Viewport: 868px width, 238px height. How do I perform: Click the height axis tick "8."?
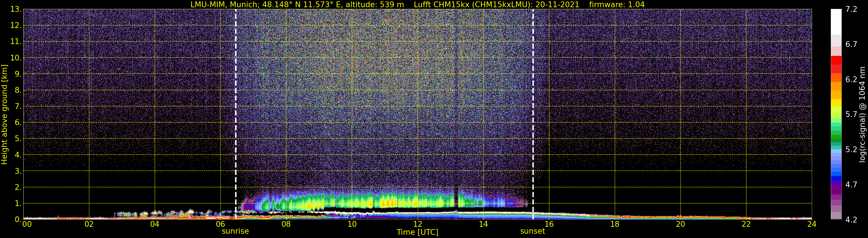(x=18, y=90)
